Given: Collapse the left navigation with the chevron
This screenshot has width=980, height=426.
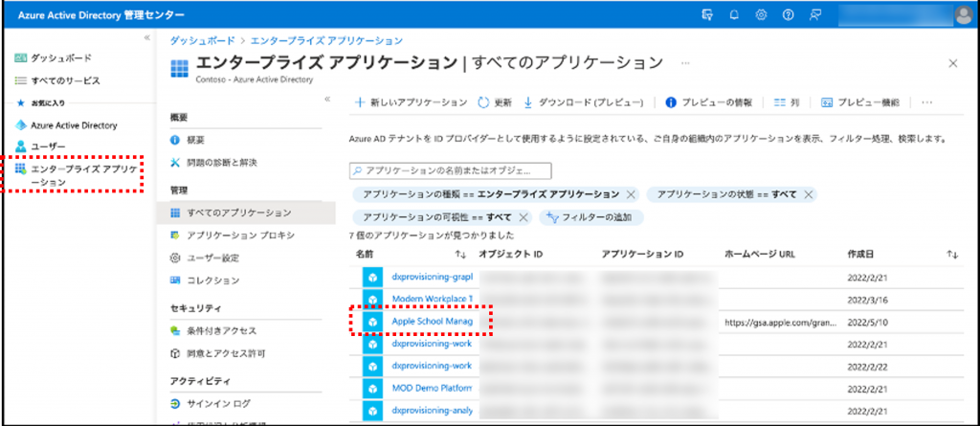Looking at the screenshot, I should [146, 38].
